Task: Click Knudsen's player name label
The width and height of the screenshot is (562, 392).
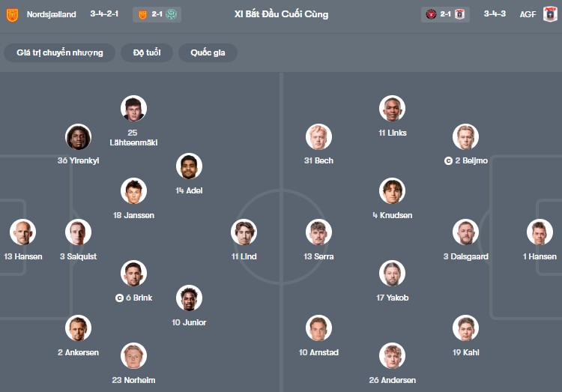Action: [x=392, y=215]
